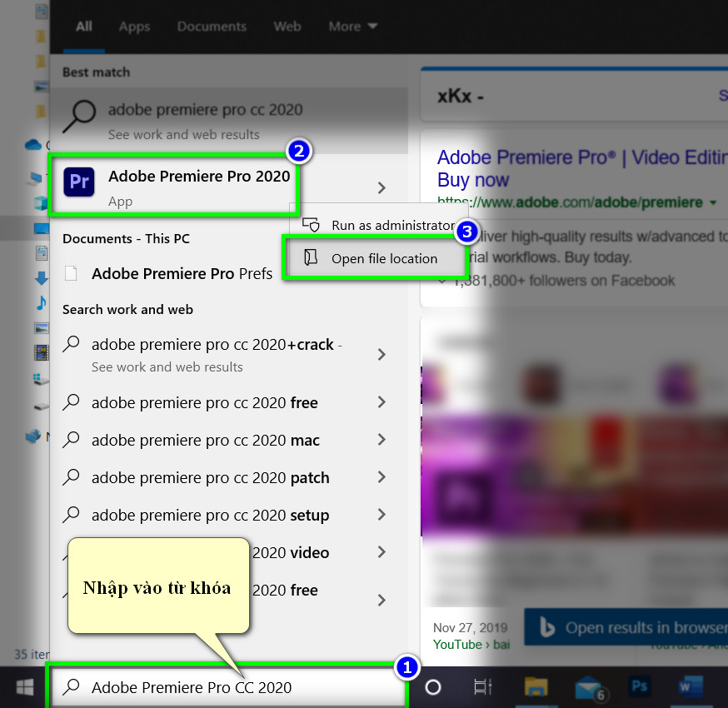Open the Adobe Premiere Pro Prefs document

182,274
